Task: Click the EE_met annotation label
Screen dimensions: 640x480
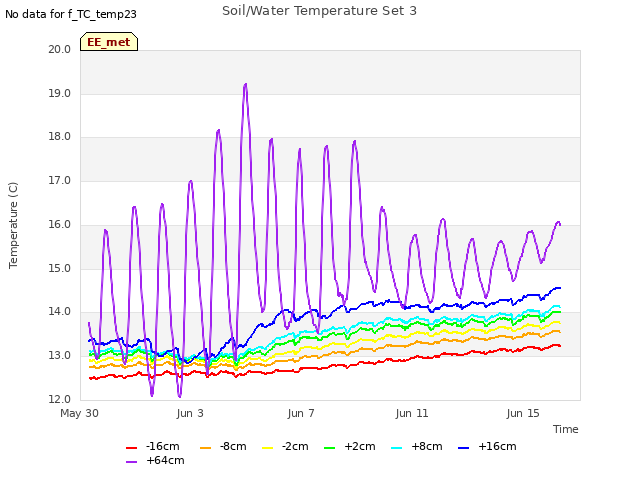Action: [109, 42]
